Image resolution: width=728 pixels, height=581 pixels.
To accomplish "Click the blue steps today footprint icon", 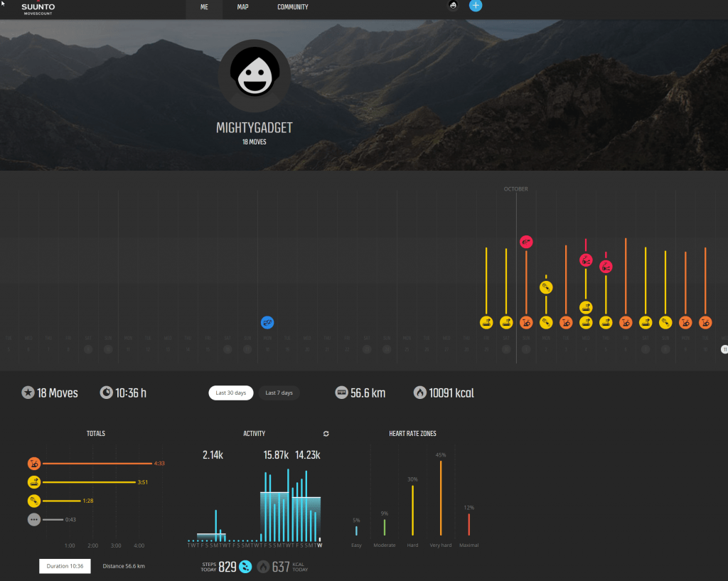I will pos(245,567).
